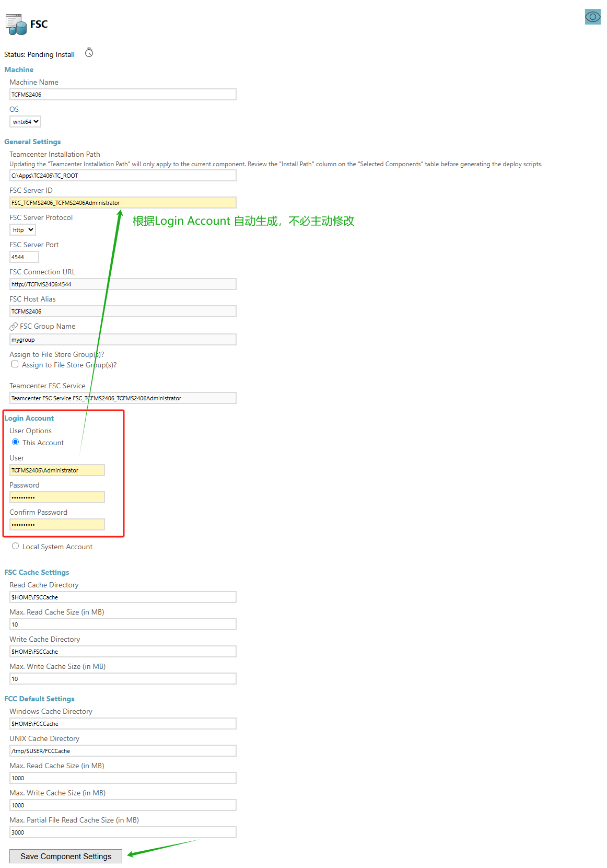Image resolution: width=607 pixels, height=868 pixels.
Task: Click the Machine Name input field
Action: tap(123, 95)
